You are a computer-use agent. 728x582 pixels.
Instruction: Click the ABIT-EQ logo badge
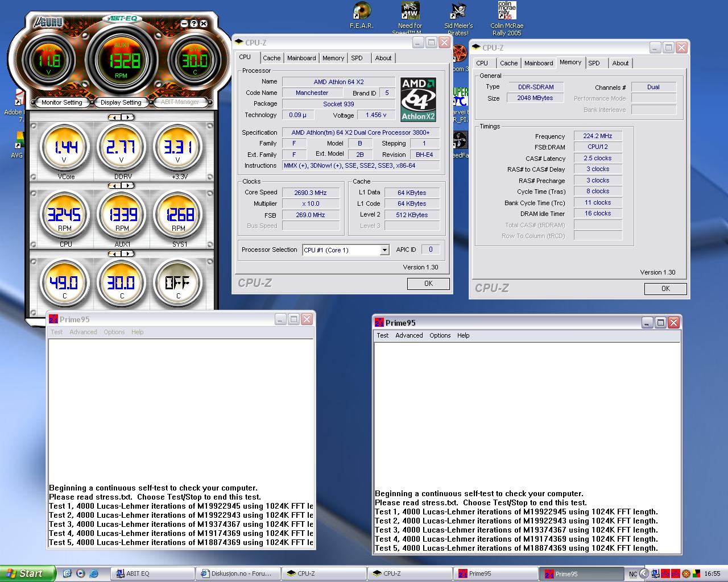coord(122,18)
